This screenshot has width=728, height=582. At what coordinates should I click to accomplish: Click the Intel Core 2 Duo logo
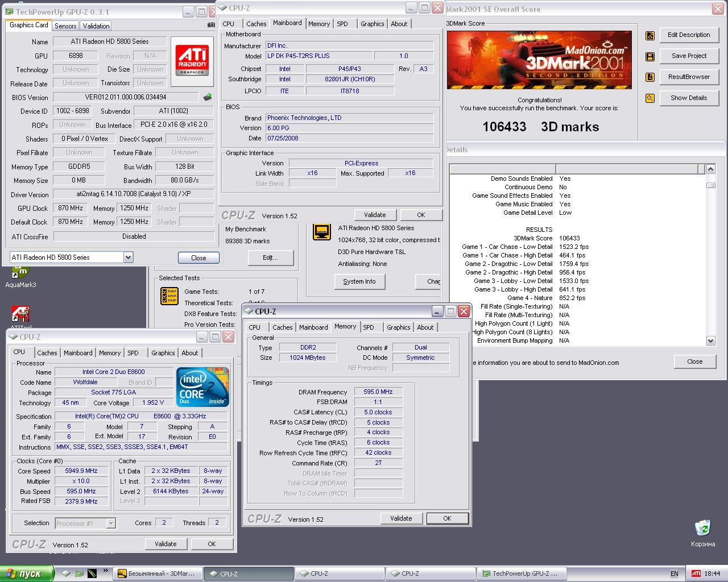coord(202,386)
